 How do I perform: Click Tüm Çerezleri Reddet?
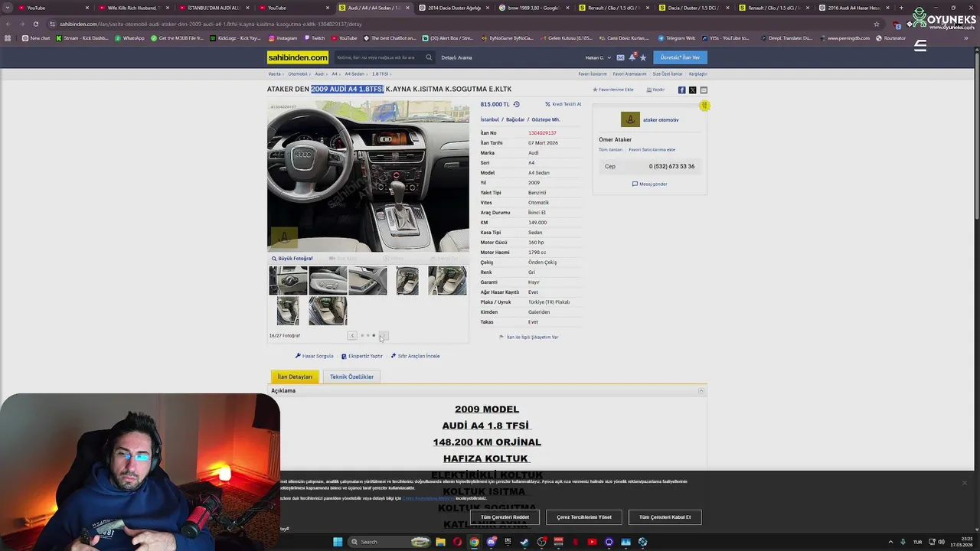(505, 517)
